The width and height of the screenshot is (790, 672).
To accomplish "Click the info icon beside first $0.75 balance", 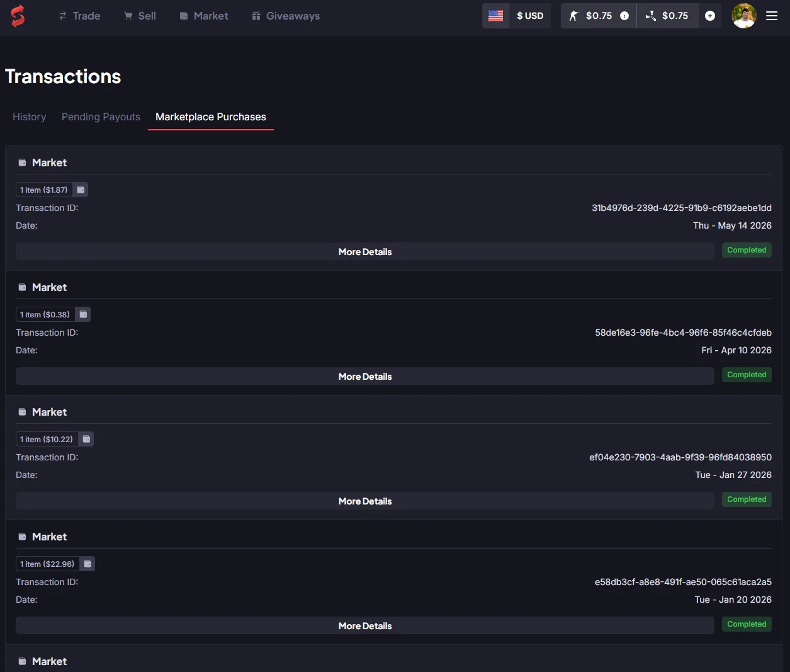I will [624, 16].
